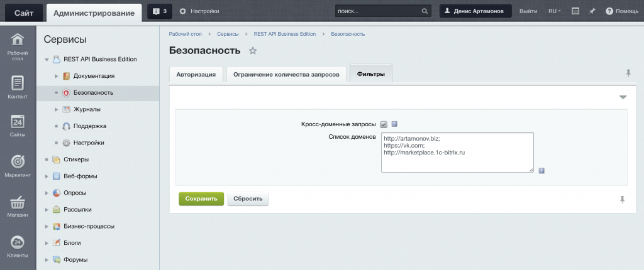Image resolution: width=644 pixels, height=270 pixels.
Task: Open the Сайты sidebar icon
Action: [x=18, y=123]
